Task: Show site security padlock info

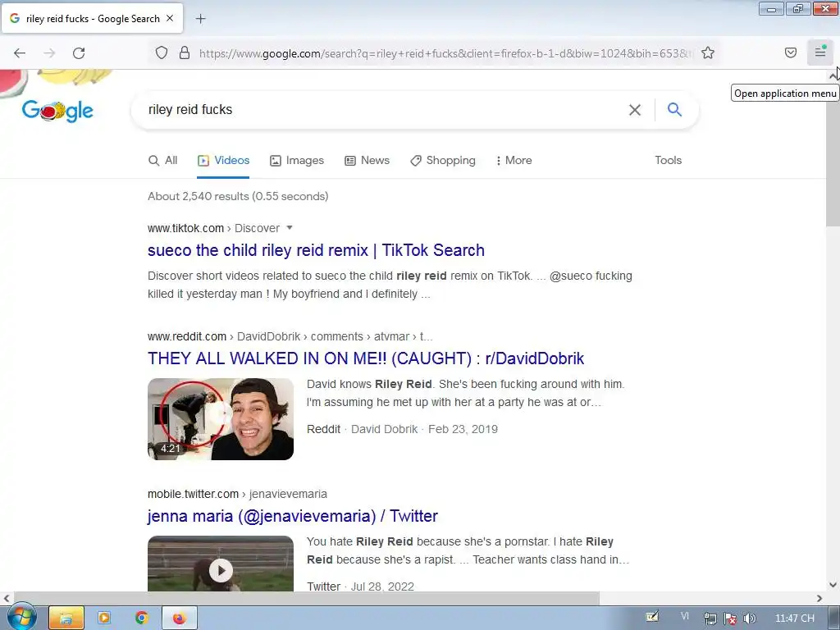Action: coord(185,52)
